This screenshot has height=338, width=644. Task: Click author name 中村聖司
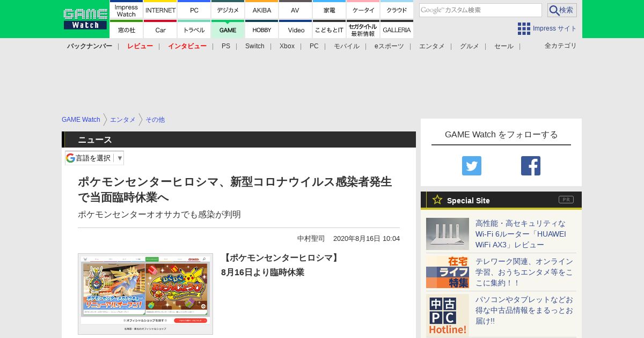[x=311, y=238]
